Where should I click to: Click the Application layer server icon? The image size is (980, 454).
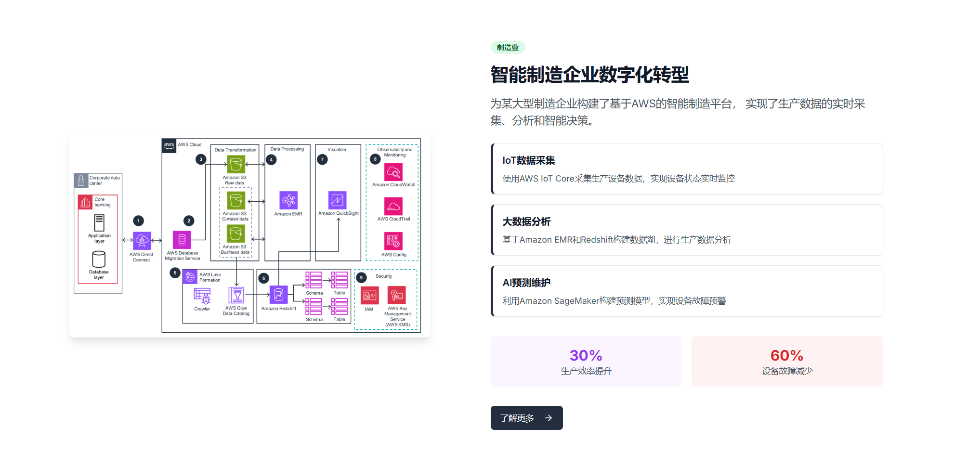99,223
